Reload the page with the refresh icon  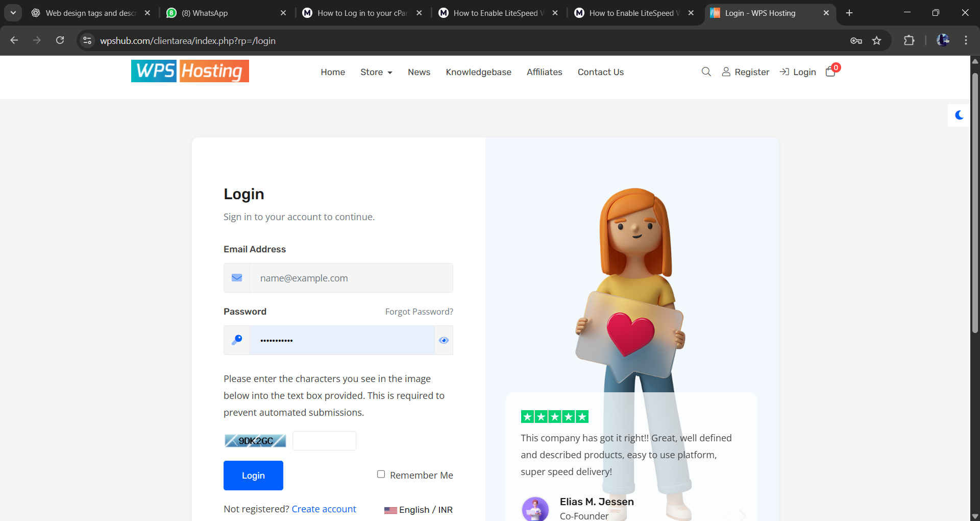60,40
